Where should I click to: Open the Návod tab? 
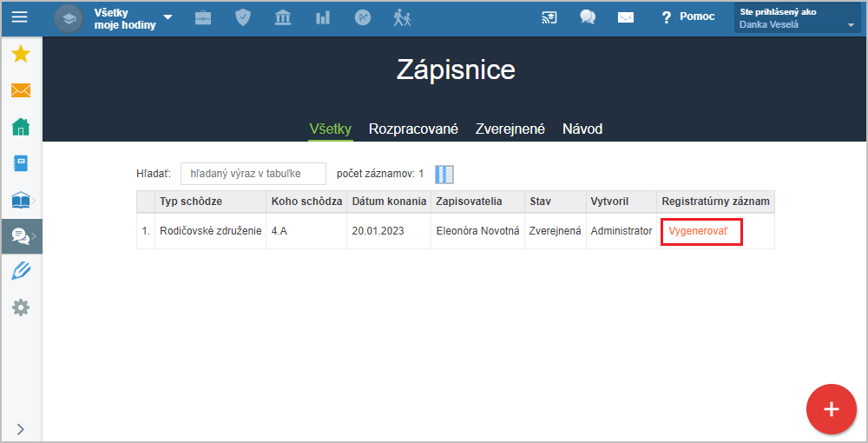click(x=582, y=129)
